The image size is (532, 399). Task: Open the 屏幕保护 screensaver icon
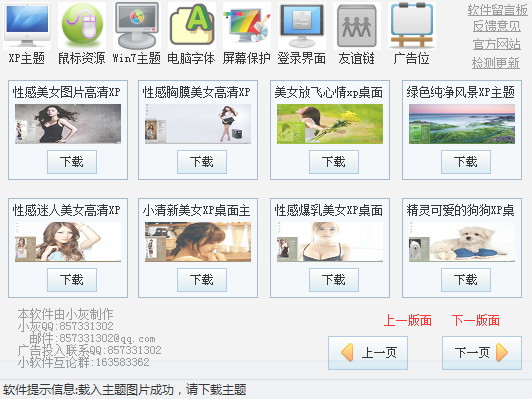click(x=247, y=26)
